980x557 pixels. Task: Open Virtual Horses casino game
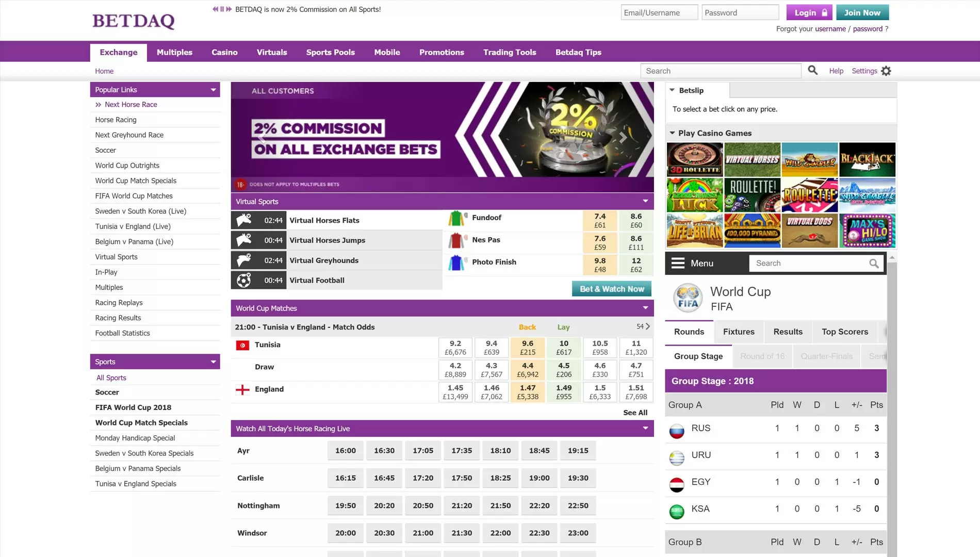click(x=753, y=159)
